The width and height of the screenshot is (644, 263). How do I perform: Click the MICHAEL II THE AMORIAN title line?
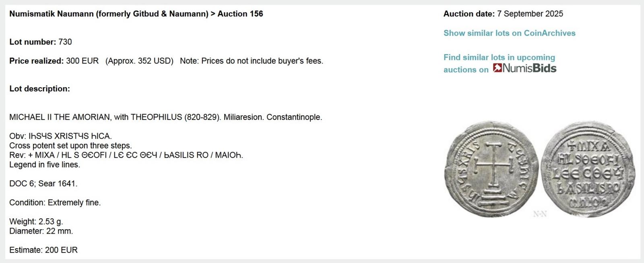tap(165, 117)
